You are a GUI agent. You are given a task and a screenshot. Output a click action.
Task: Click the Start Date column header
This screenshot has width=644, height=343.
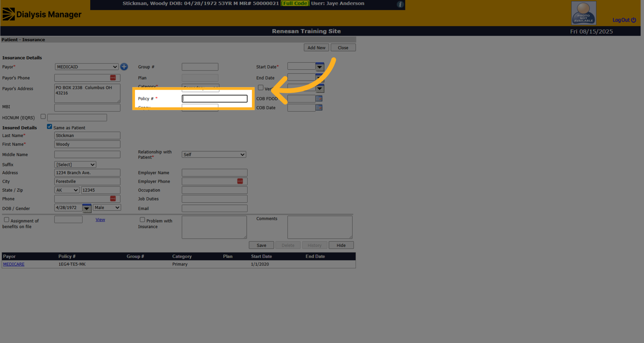[x=261, y=256]
